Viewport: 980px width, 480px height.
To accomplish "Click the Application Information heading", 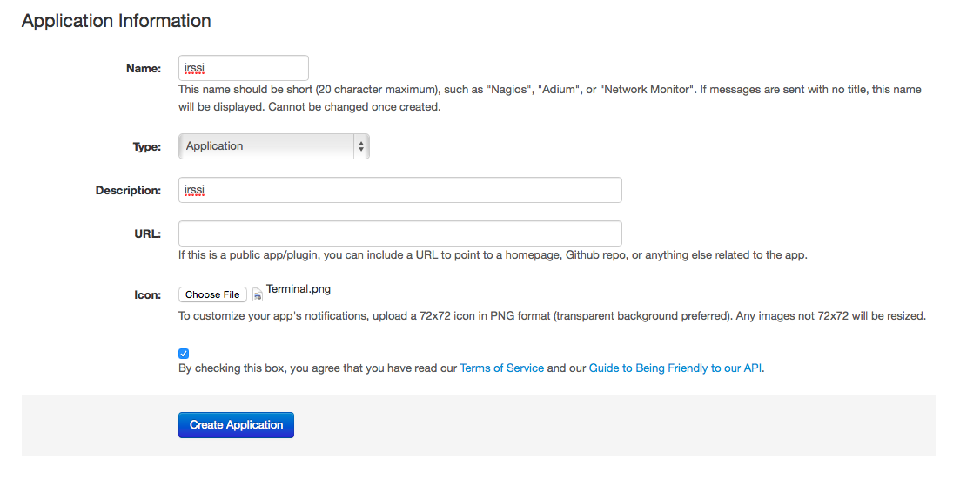I will coord(117,21).
